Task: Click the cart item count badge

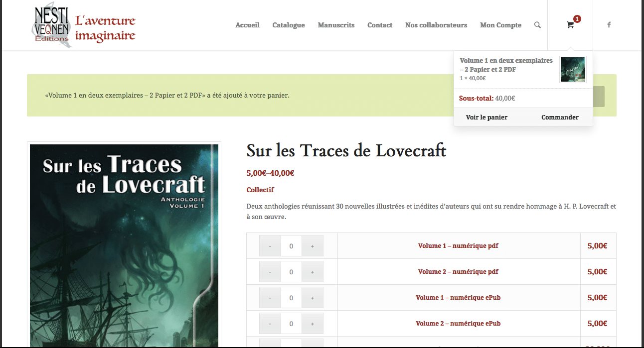Action: pos(577,19)
